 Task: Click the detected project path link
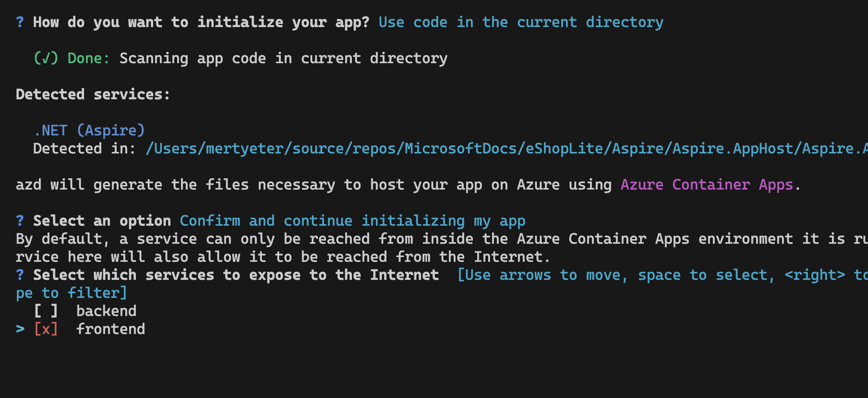(x=507, y=149)
